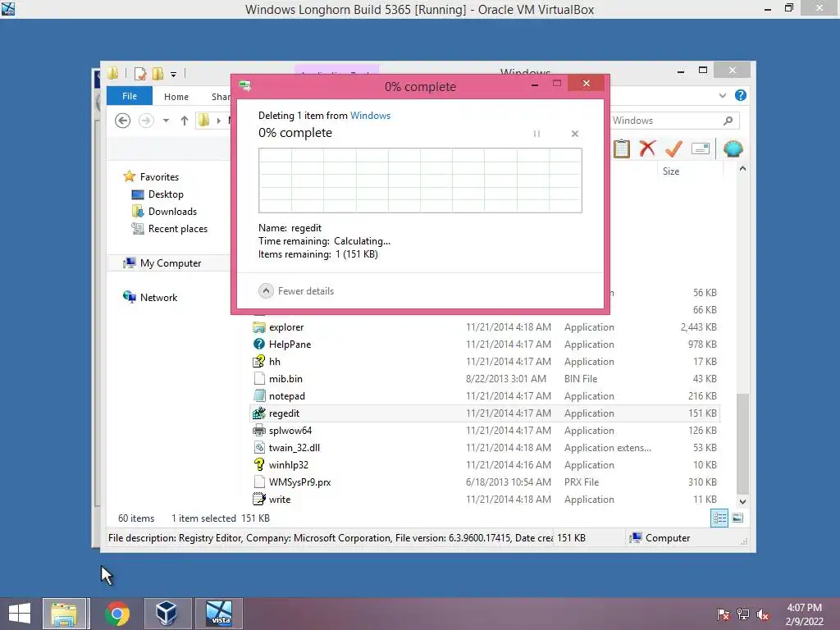Open Quick Access Toolbar customize dropdown
The width and height of the screenshot is (840, 630).
click(x=174, y=75)
